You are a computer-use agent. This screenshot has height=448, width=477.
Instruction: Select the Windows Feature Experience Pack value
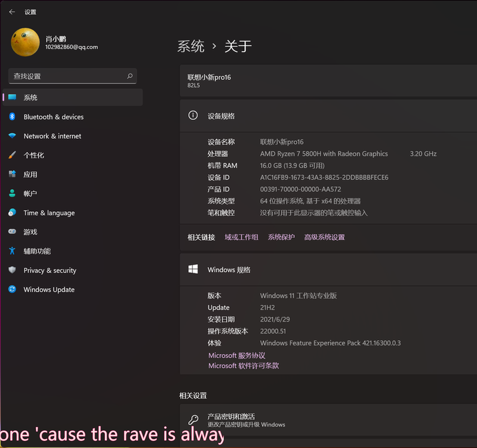click(330, 343)
